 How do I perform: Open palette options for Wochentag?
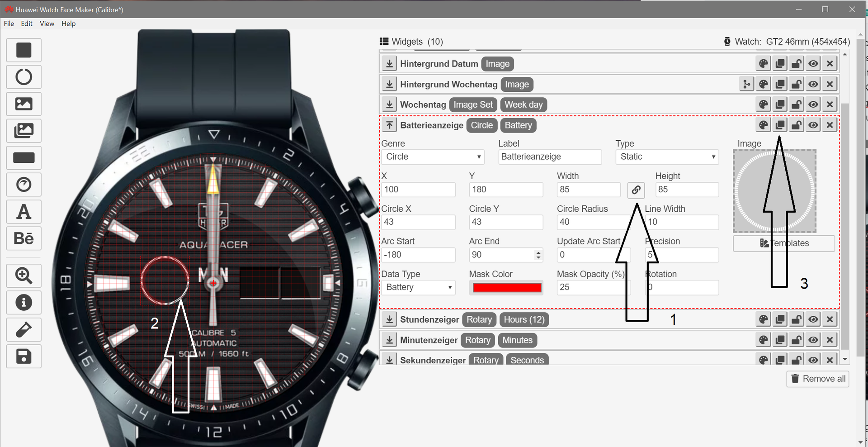pyautogui.click(x=764, y=105)
